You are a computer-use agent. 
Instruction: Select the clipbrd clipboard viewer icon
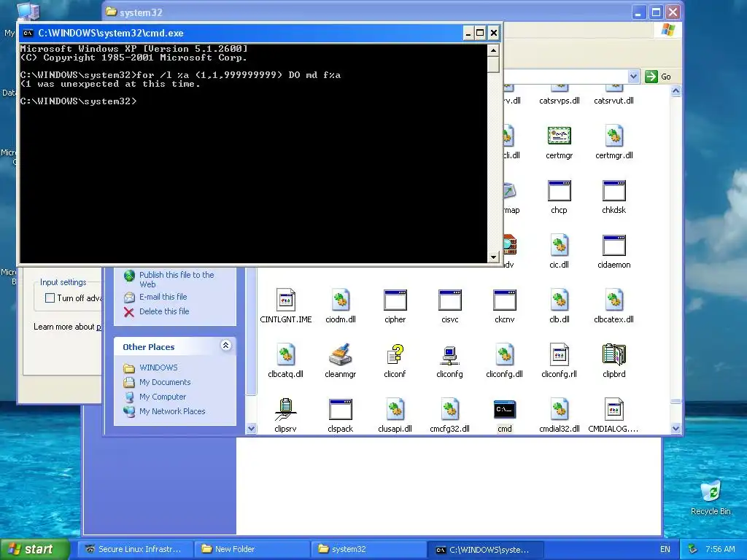click(x=614, y=355)
